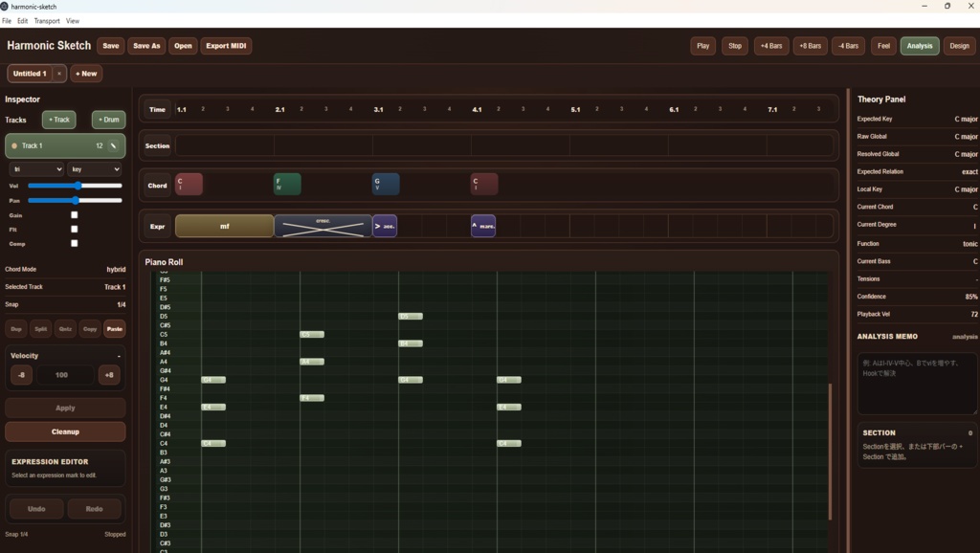980x553 pixels.
Task: Adjust the Pan slider
Action: point(75,201)
